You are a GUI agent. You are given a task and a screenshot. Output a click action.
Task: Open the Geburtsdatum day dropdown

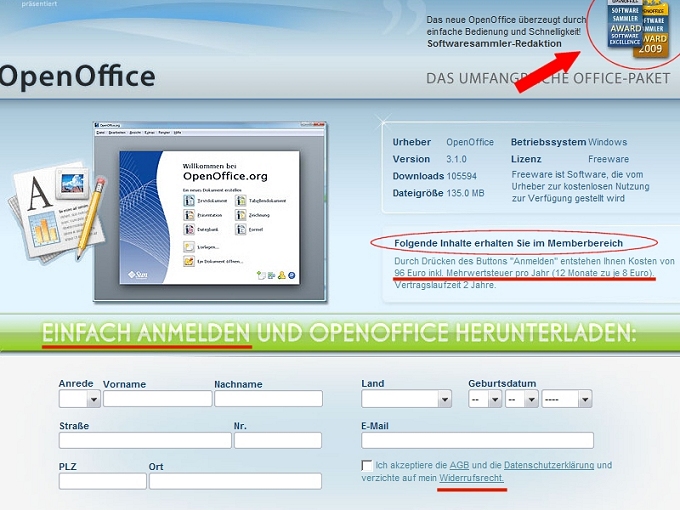tap(485, 399)
